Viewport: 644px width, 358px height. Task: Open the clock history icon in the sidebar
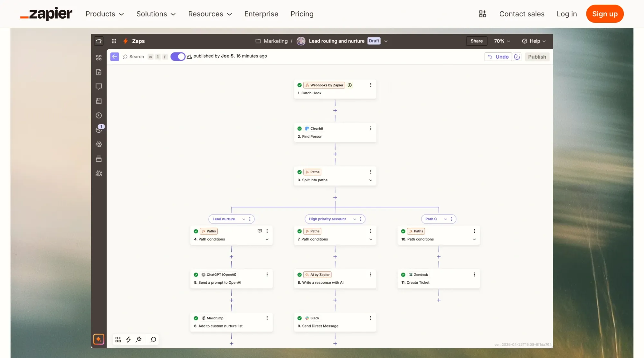coord(99,115)
